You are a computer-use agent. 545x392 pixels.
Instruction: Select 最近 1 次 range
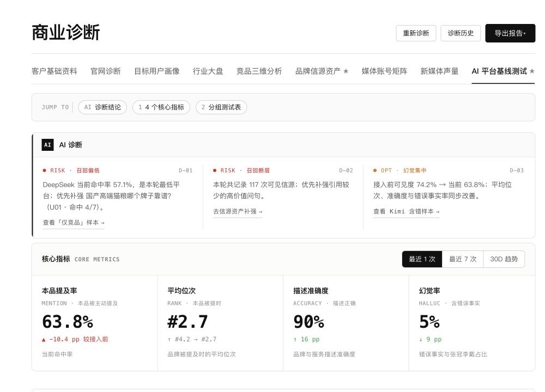[x=422, y=259]
